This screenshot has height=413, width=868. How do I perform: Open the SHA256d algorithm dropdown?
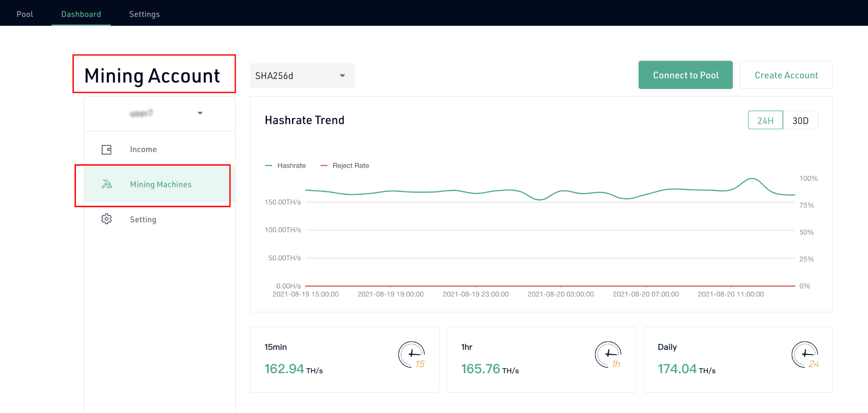point(302,76)
